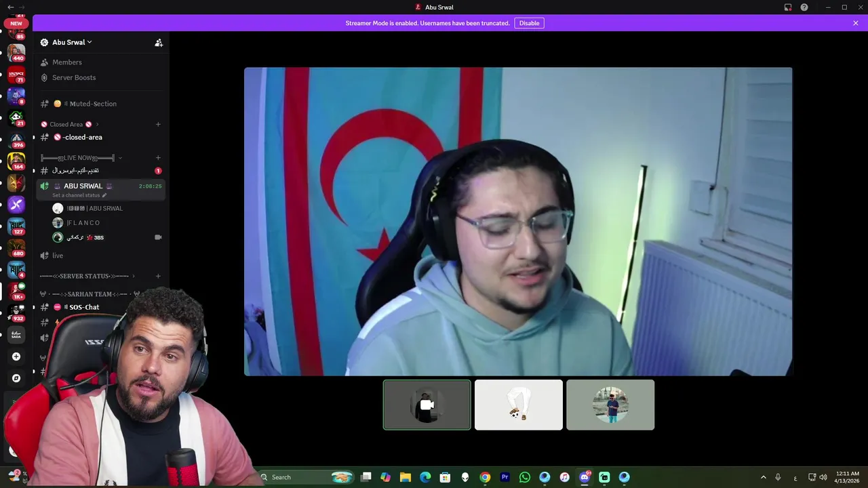Image resolution: width=868 pixels, height=488 pixels.
Task: Click the main webcam video stream
Action: (x=518, y=221)
